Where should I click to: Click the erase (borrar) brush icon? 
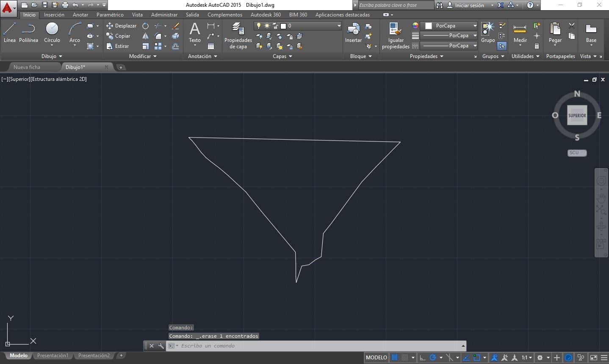(x=175, y=26)
